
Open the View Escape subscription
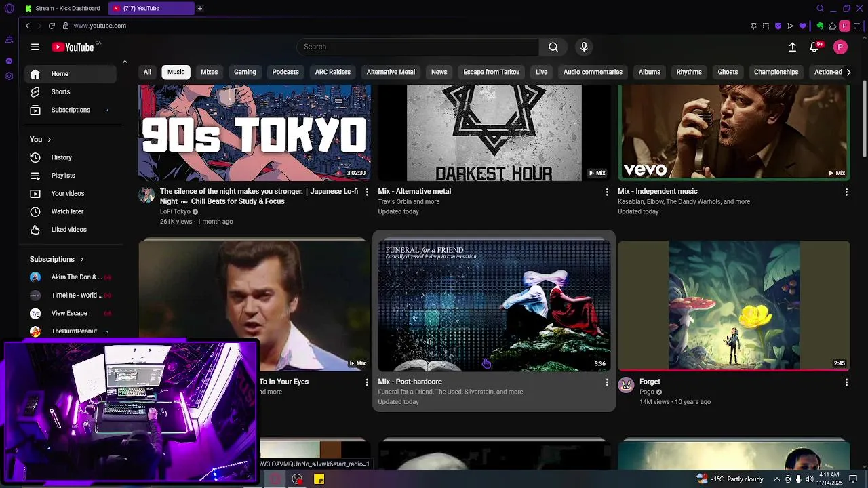click(x=72, y=313)
